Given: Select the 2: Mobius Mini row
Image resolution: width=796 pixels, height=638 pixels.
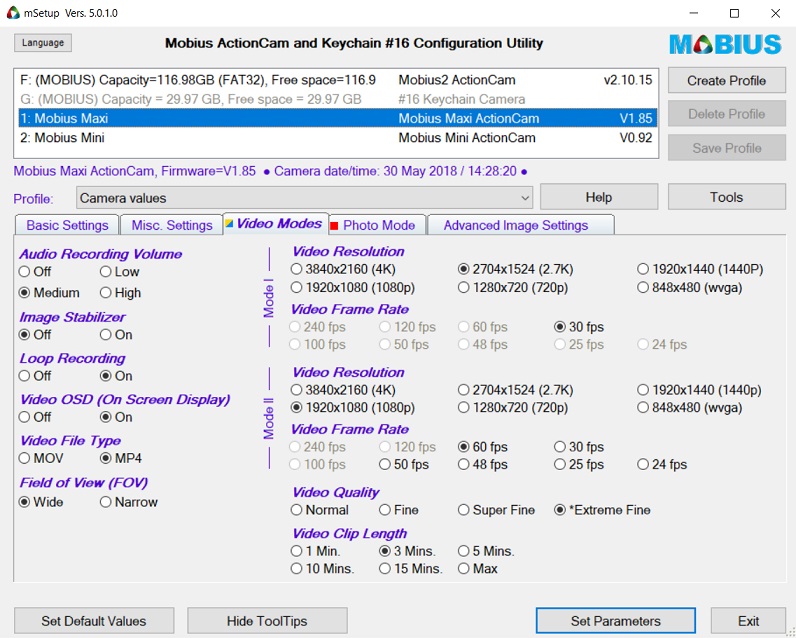Looking at the screenshot, I should [336, 138].
